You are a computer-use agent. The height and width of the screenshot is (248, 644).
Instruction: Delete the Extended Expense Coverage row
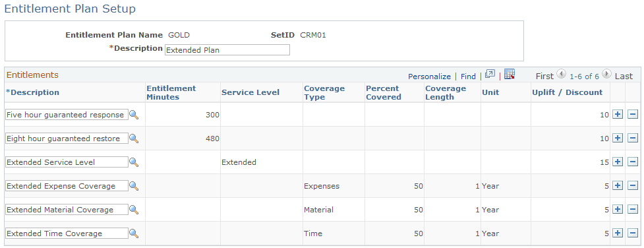click(x=633, y=185)
